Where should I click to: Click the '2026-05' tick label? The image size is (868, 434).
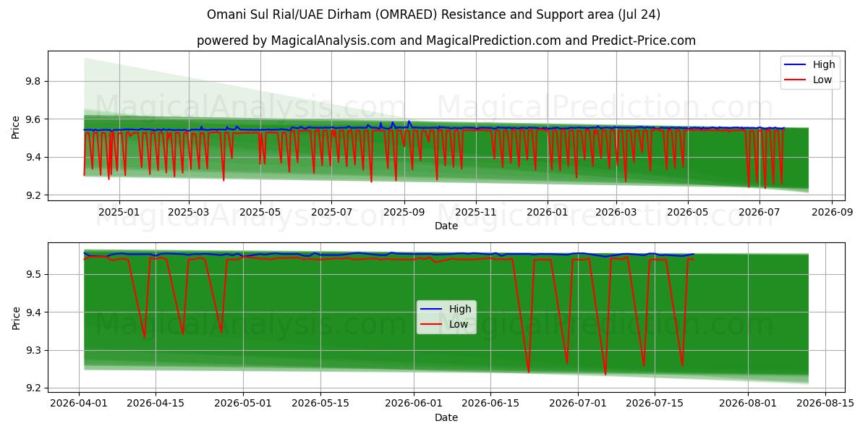pos(688,212)
